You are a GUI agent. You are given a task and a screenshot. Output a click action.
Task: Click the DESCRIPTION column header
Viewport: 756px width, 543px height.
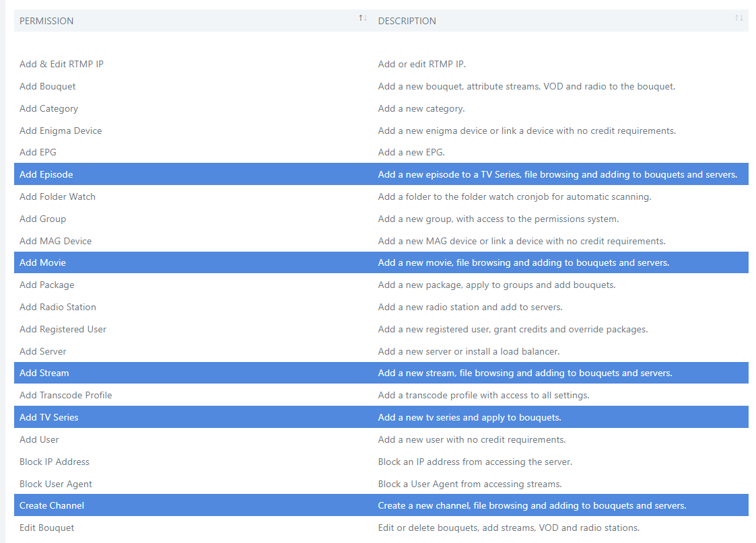(x=561, y=21)
